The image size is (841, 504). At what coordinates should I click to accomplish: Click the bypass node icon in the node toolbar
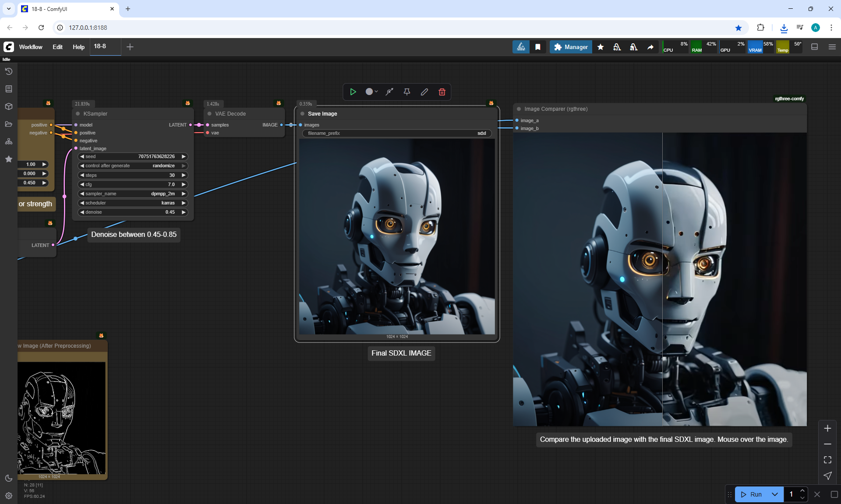[x=389, y=92]
